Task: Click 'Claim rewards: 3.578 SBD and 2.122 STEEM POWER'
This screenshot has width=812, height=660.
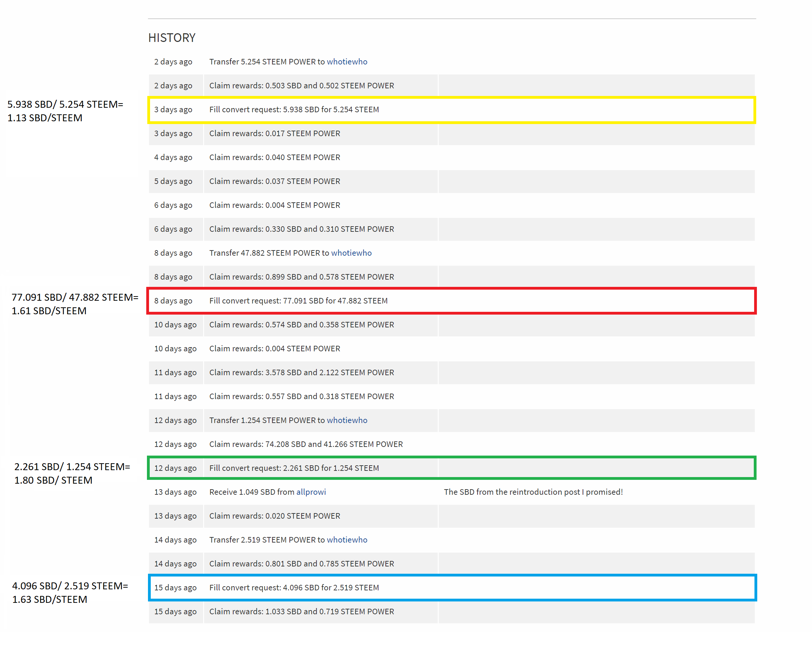Action: [x=302, y=372]
